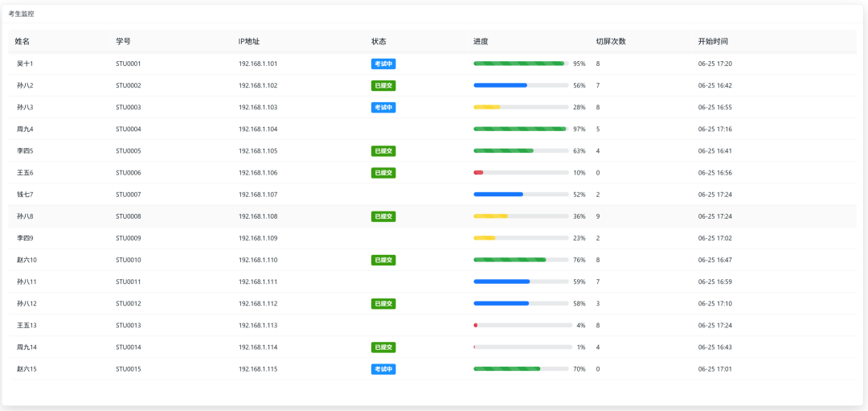Click start time 06-25 16:55

tap(715, 108)
